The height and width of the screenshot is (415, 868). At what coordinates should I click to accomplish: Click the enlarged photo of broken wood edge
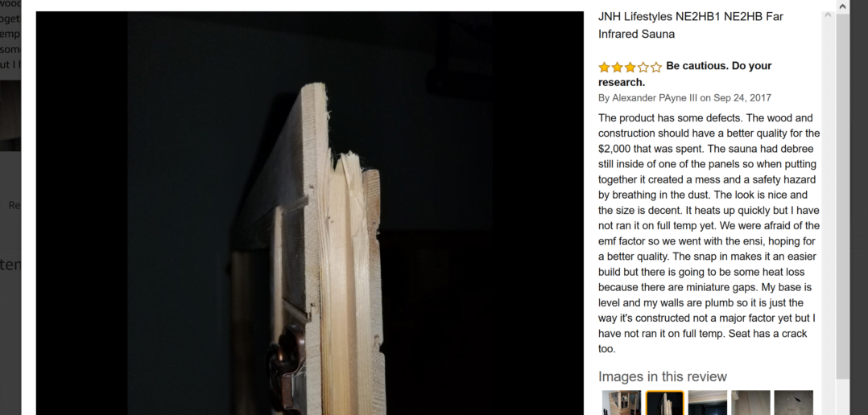[x=309, y=213]
